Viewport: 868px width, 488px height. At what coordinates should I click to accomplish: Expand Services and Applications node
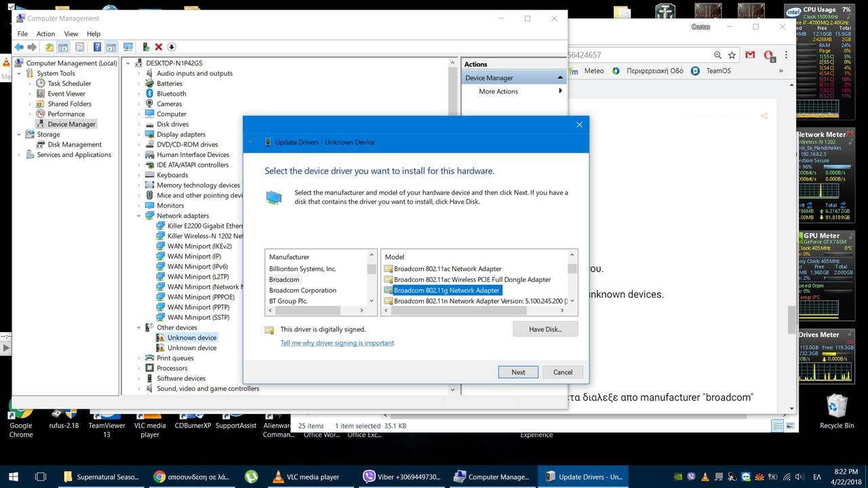20,155
